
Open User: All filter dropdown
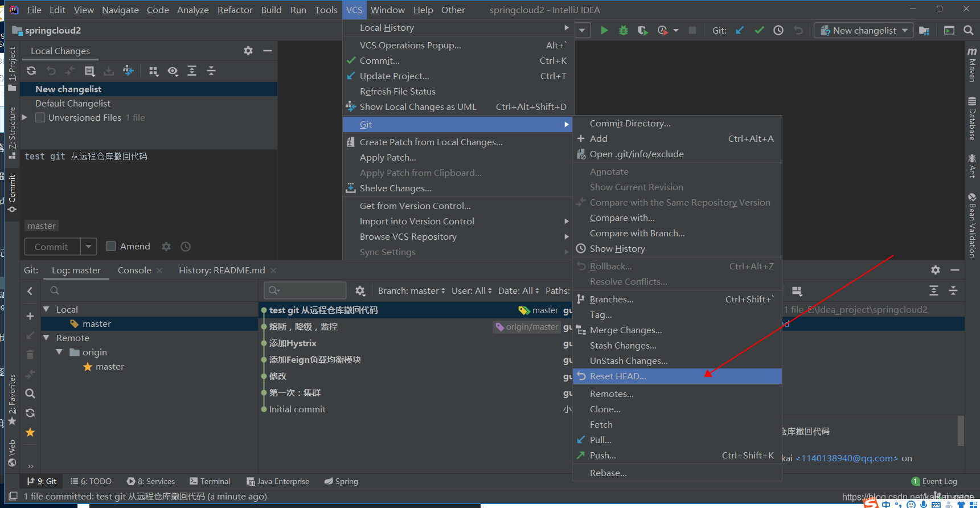(x=471, y=291)
